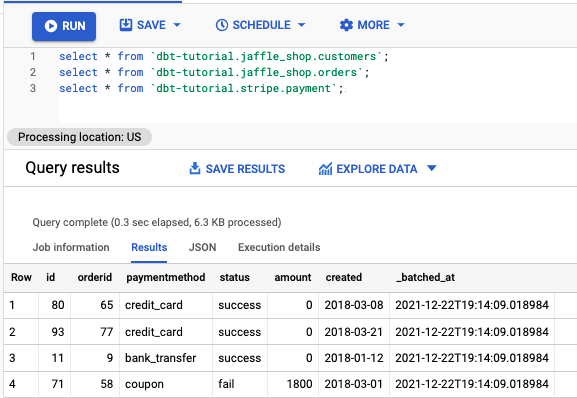
Task: Click the orderid column header
Action: [x=95, y=277]
